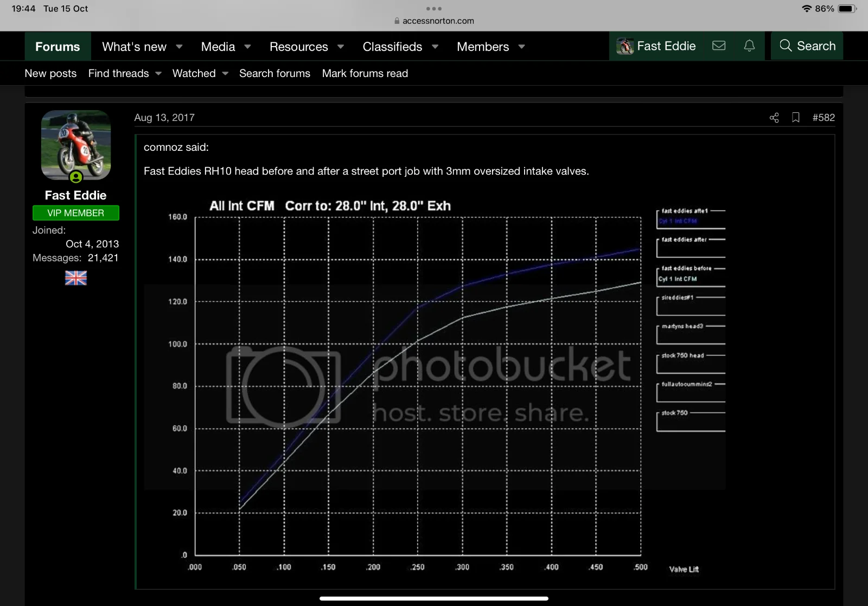Click the Fast Eddie avatar in the navbar
Image resolution: width=868 pixels, height=606 pixels.
point(625,47)
